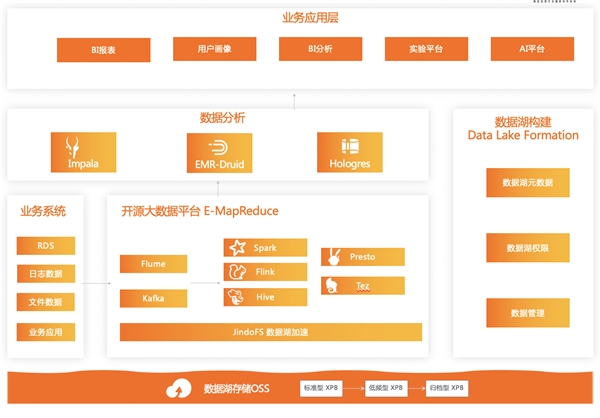Click the Presto rabbit icon

(334, 257)
